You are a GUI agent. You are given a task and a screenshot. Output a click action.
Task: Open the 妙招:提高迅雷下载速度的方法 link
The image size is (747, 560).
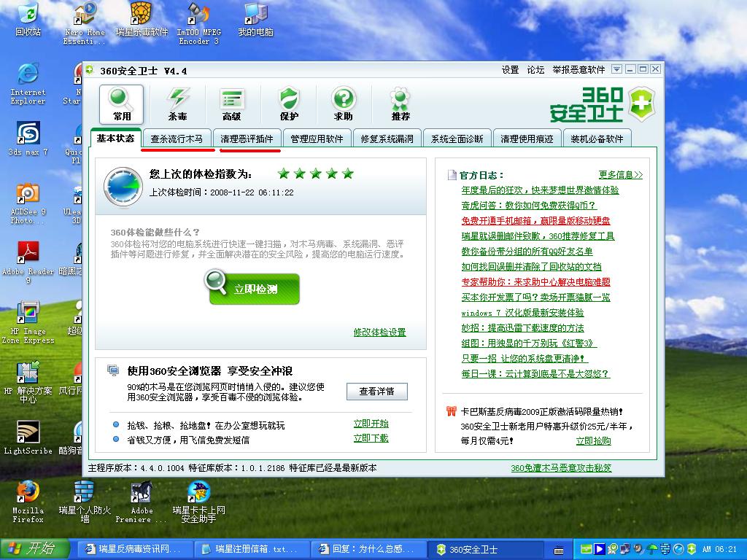click(x=522, y=327)
